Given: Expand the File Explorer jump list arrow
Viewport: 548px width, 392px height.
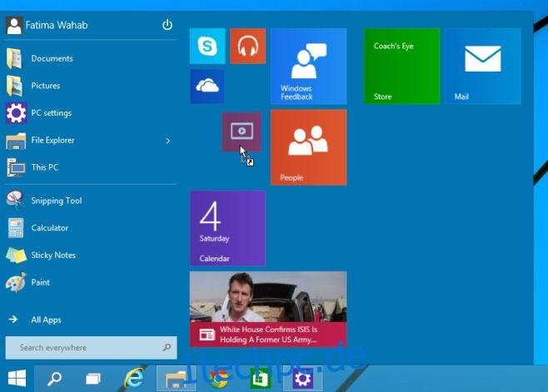Looking at the screenshot, I should (168, 141).
